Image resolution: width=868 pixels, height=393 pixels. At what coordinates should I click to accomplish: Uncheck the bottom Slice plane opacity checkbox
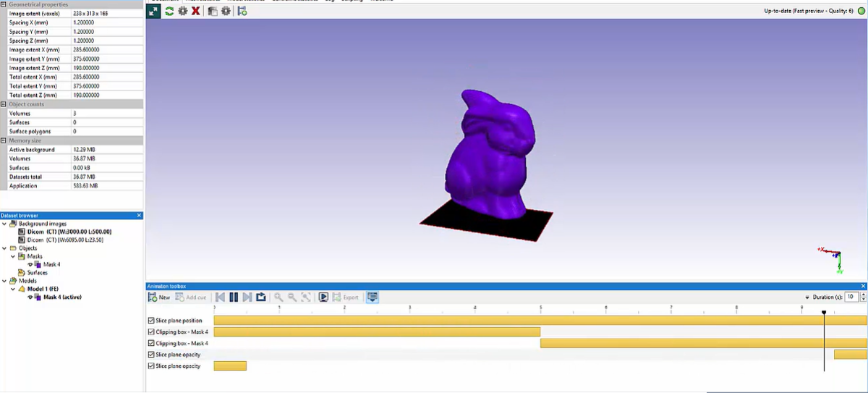click(150, 366)
